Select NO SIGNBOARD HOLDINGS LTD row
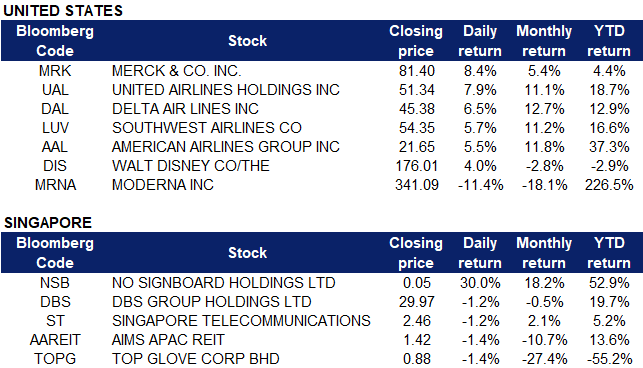The height and width of the screenshot is (368, 643). click(322, 283)
